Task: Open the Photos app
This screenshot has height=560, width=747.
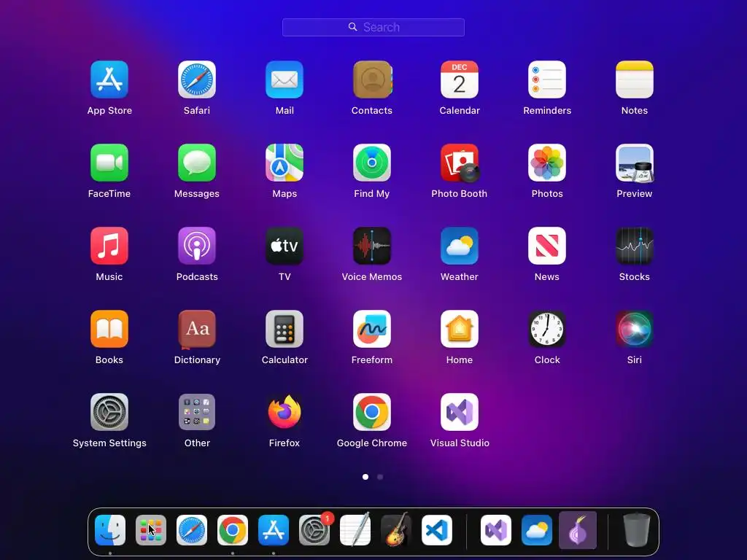Action: click(x=547, y=163)
